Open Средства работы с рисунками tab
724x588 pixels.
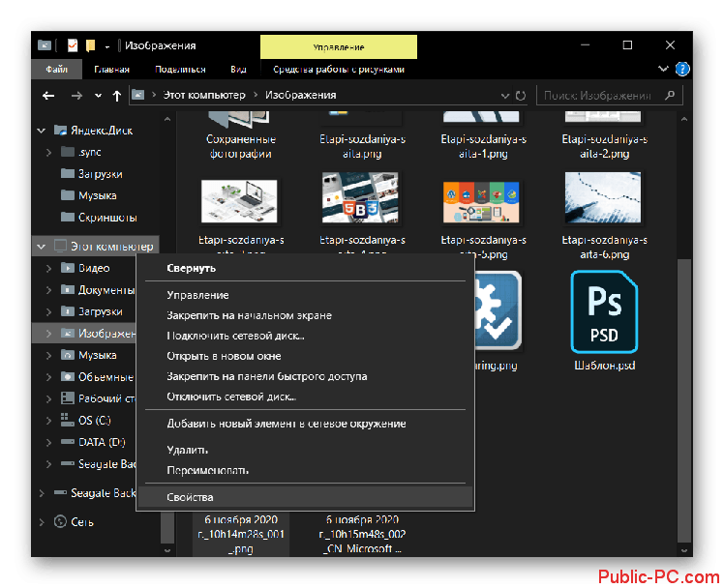pyautogui.click(x=339, y=70)
